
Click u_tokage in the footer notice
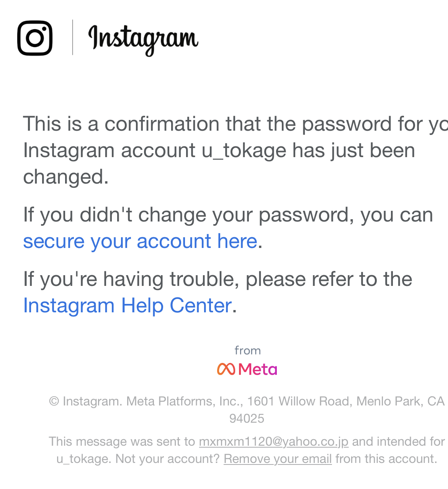84,459
